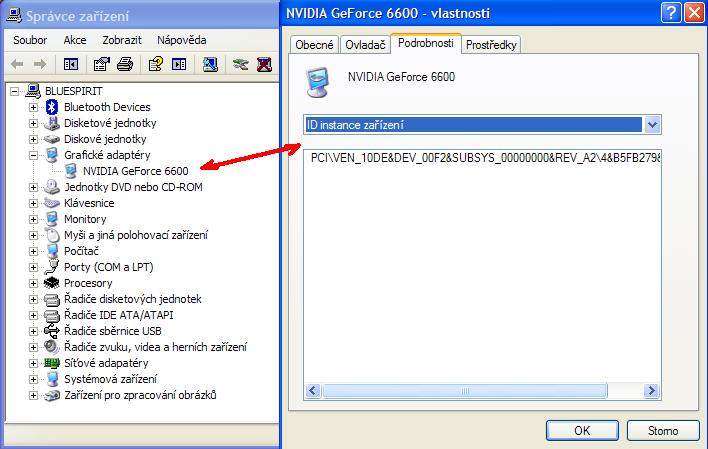708x449 pixels.
Task: Click the BLUESPIRIT computer icon
Action: click(x=33, y=91)
